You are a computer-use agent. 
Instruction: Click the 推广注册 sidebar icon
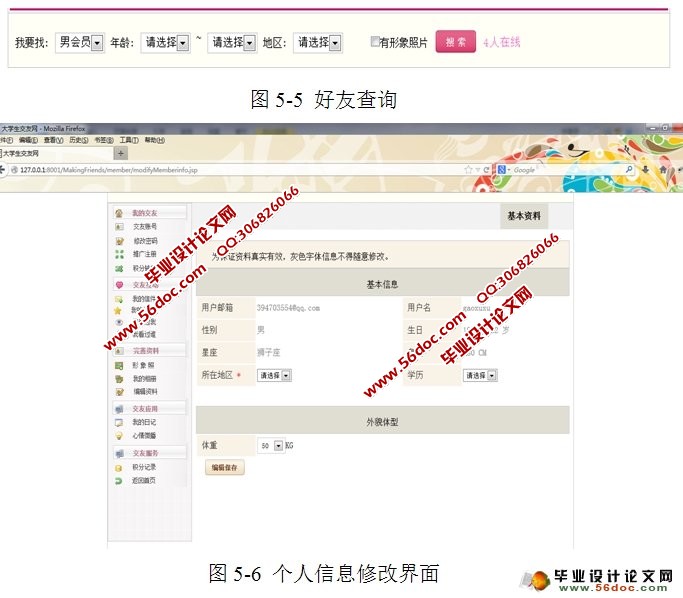point(119,255)
